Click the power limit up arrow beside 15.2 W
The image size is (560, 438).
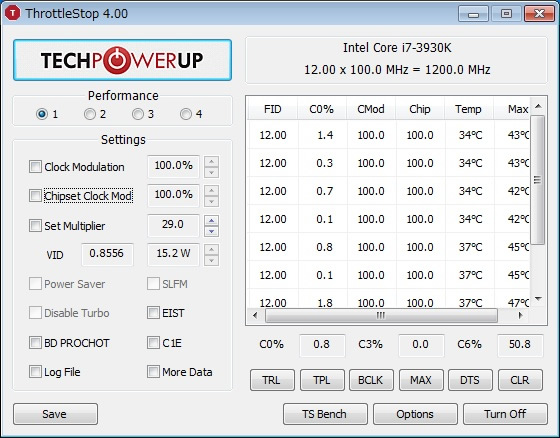click(x=211, y=250)
